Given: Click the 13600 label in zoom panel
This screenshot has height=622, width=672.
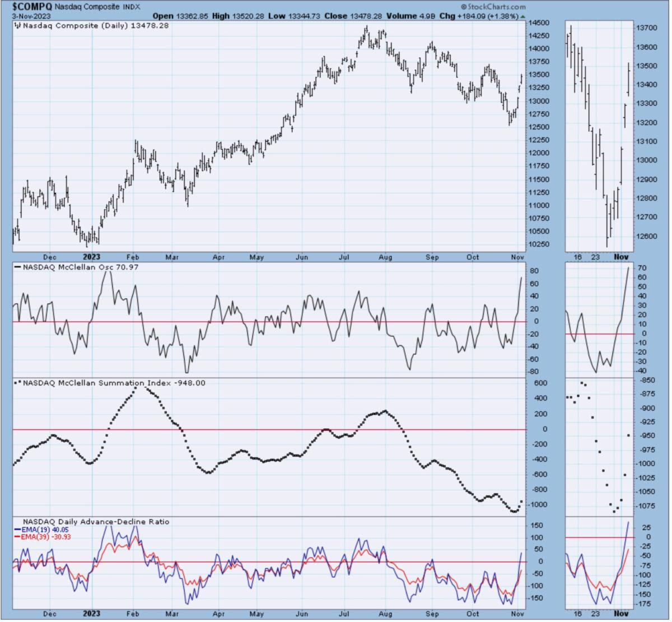Looking at the screenshot, I should click(x=646, y=47).
